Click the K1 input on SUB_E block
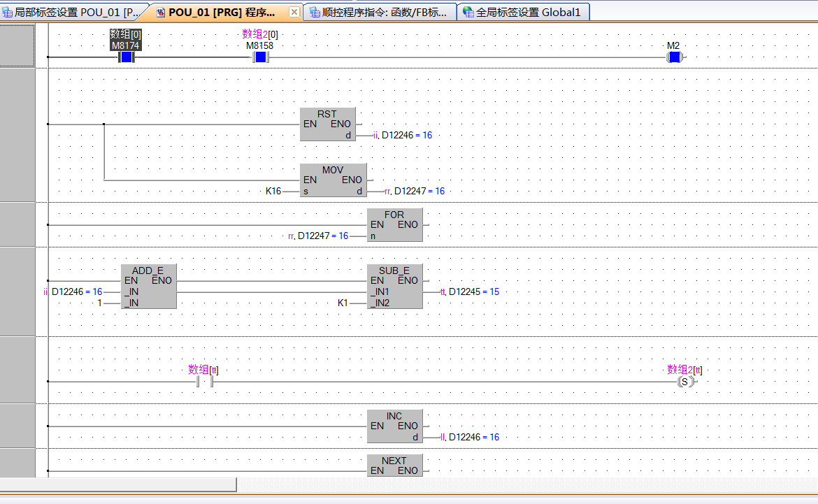 click(343, 303)
